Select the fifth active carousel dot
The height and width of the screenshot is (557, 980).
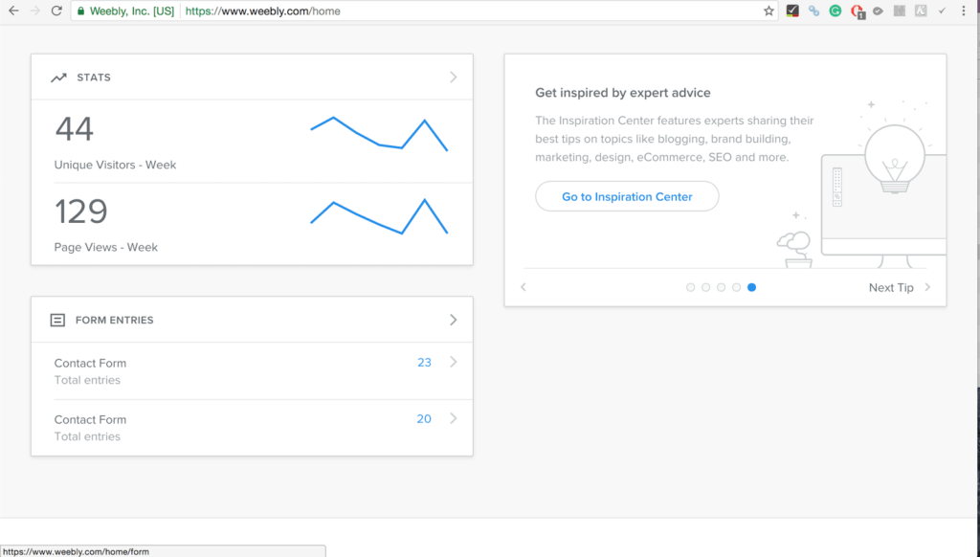pyautogui.click(x=751, y=287)
